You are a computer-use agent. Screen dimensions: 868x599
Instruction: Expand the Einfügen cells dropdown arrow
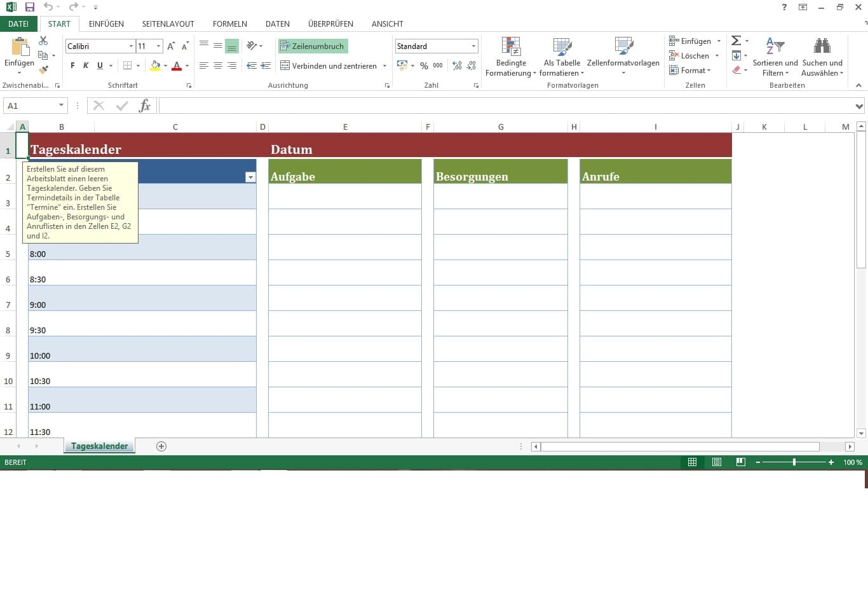(x=719, y=41)
